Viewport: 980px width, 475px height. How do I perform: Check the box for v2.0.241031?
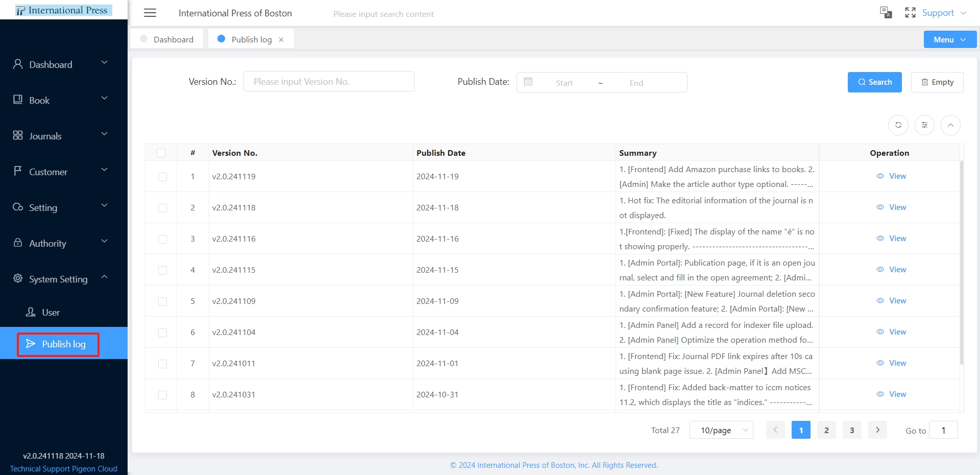click(162, 395)
